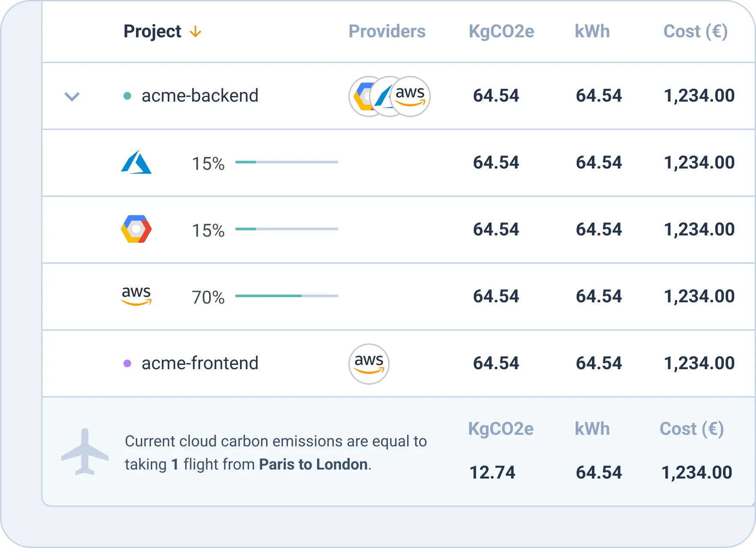
Task: Click the top Cost (€) column header
Action: 695,31
